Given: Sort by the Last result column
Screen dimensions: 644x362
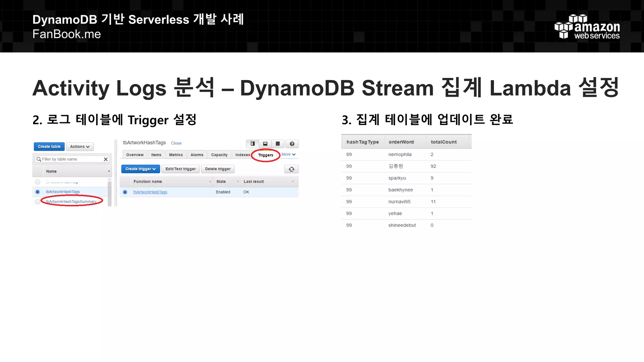Looking at the screenshot, I should point(268,182).
